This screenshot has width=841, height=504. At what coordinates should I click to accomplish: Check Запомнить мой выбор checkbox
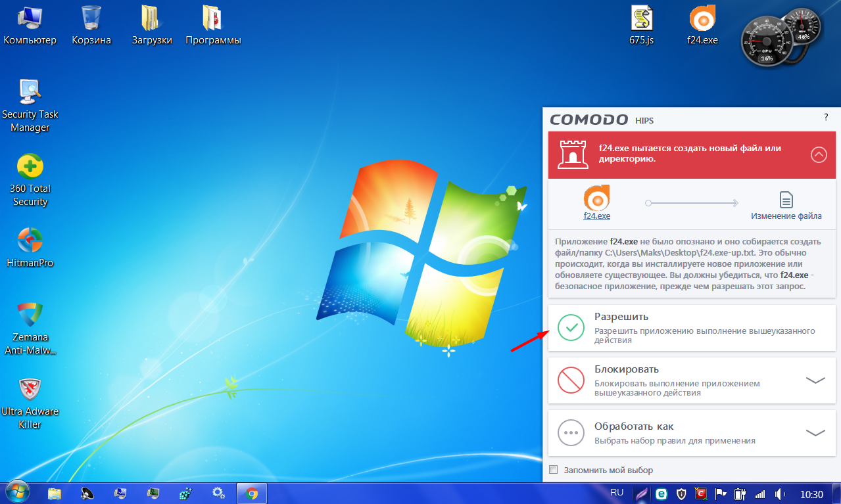(x=554, y=470)
